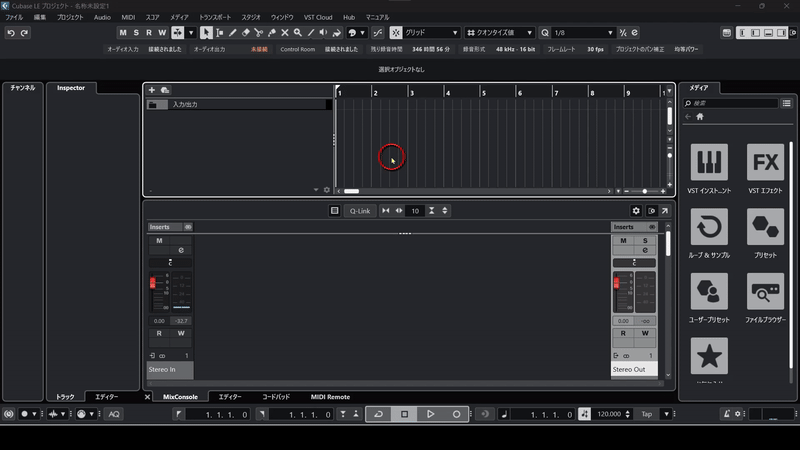Toggle global Write W automation button
The image size is (800, 450).
(162, 33)
